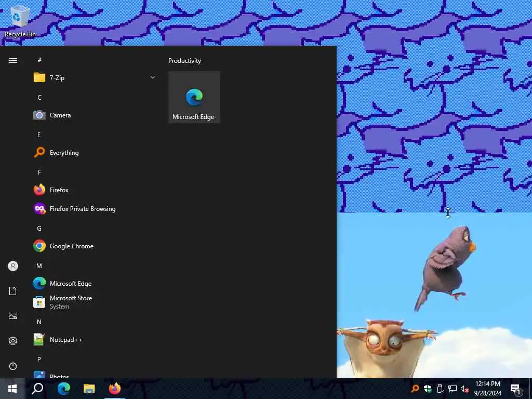The width and height of the screenshot is (532, 399).
Task: Open taskbar Search magnifier
Action: [37, 389]
